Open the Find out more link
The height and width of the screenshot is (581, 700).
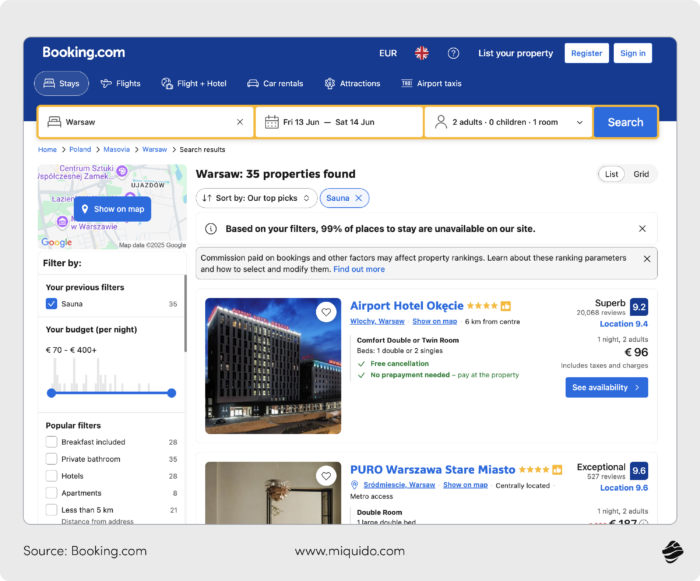tap(359, 269)
